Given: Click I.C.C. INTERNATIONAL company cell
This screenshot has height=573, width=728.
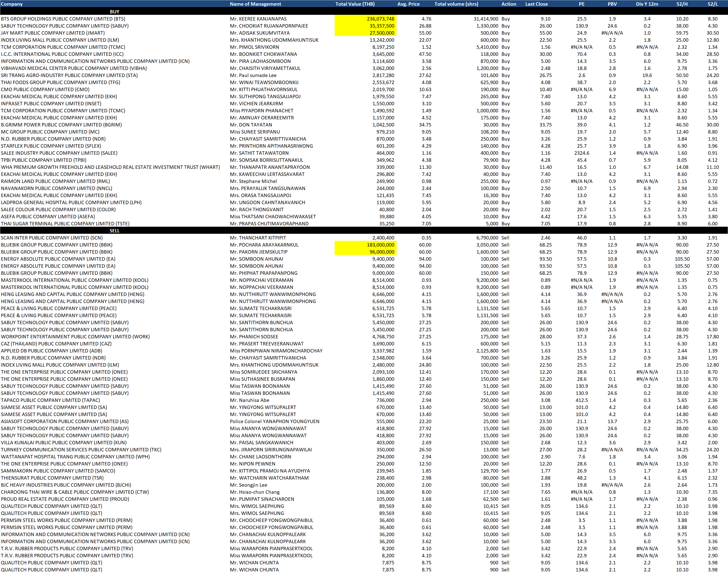Looking at the screenshot, I should 62,54.
